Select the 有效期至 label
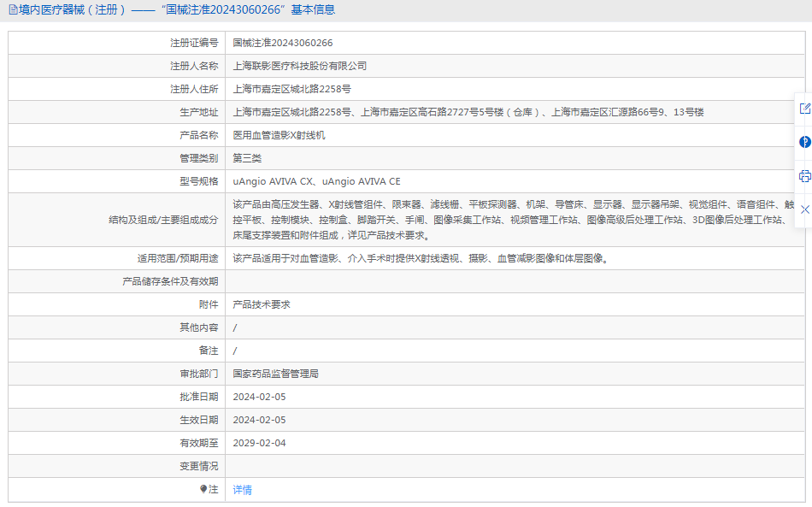Viewport: 812px width, 507px height. [x=199, y=443]
